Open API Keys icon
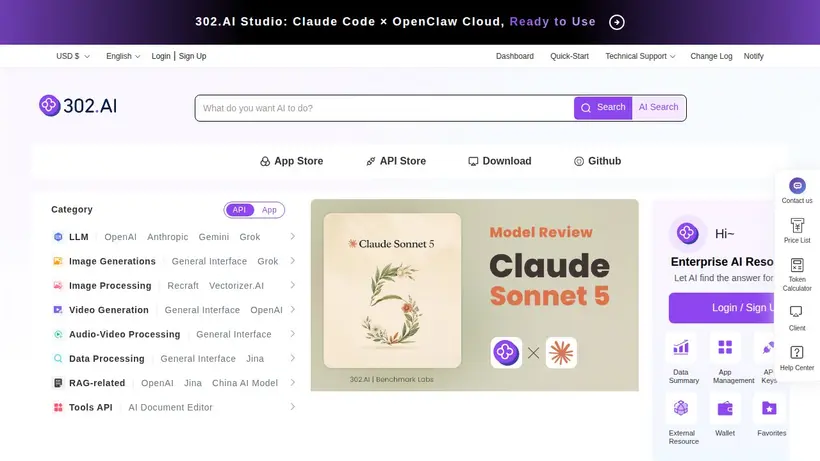This screenshot has height=461, width=820. click(x=768, y=348)
